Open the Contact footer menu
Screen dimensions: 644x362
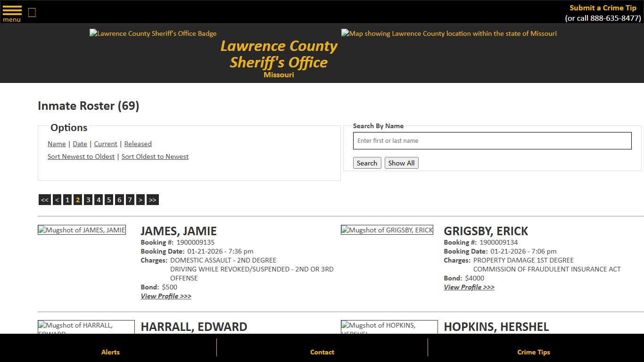(322, 352)
